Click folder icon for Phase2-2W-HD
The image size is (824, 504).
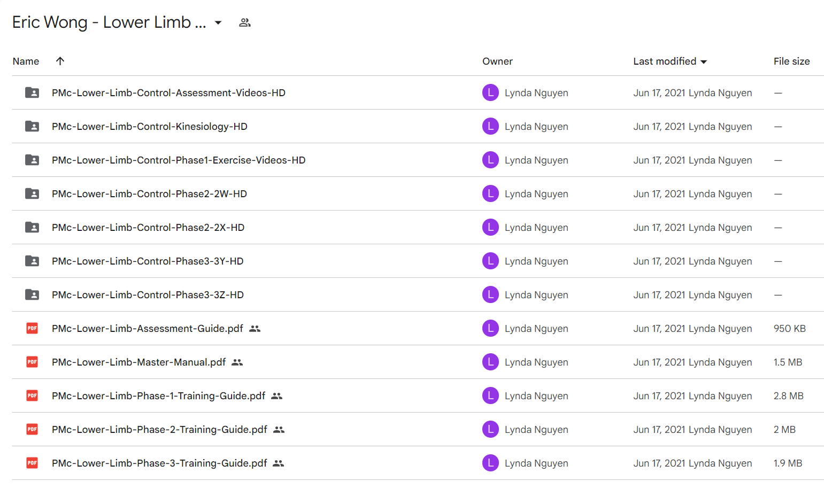32,193
